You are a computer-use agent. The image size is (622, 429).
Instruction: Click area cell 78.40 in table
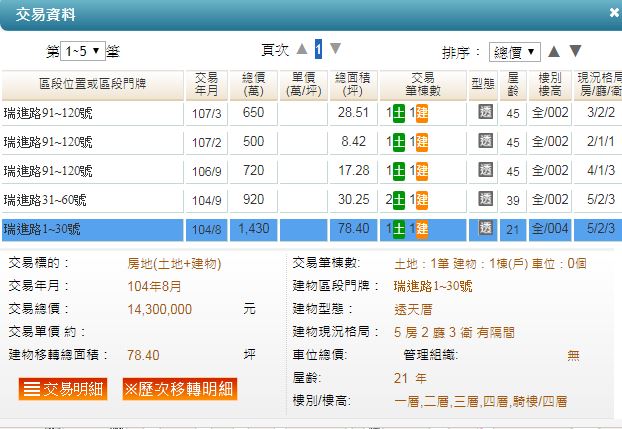pos(353,229)
